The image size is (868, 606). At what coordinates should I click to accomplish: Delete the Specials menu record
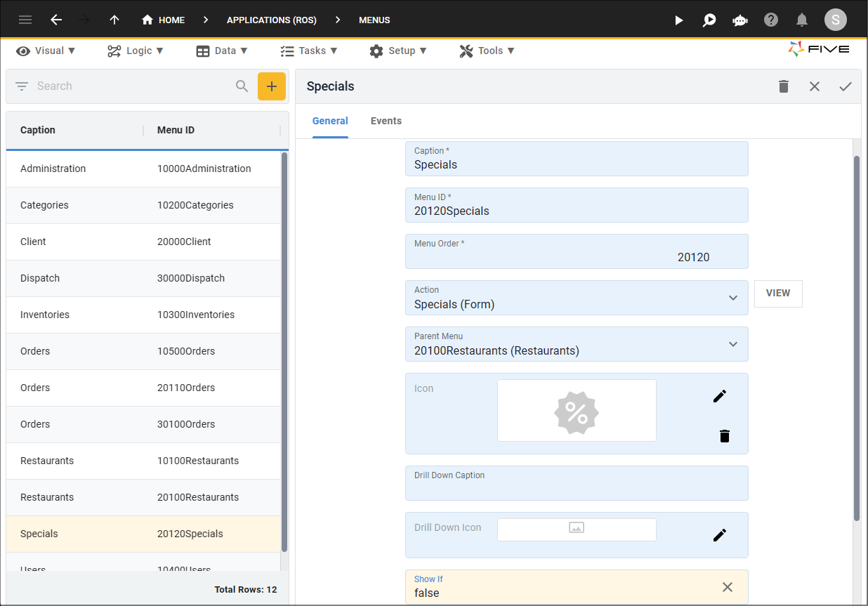click(784, 86)
